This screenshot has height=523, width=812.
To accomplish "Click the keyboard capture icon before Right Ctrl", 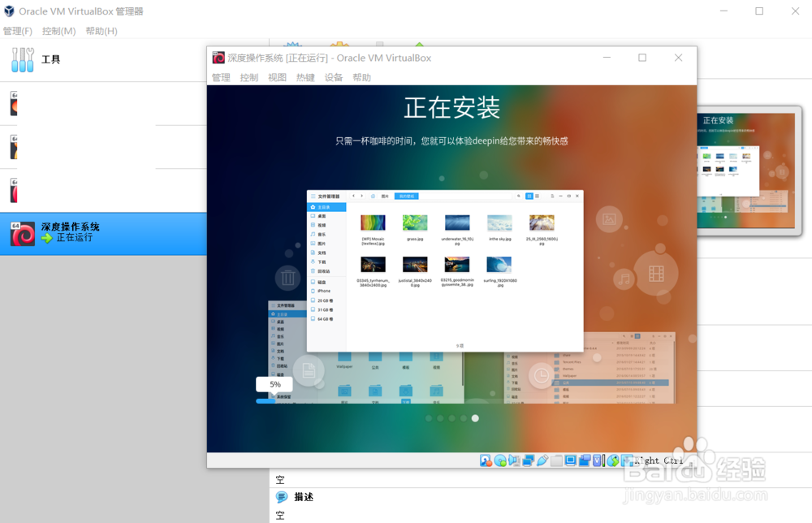I will point(627,460).
